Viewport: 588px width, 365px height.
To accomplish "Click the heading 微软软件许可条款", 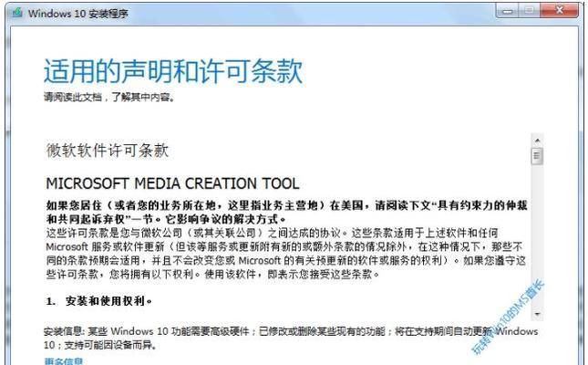I will (108, 151).
